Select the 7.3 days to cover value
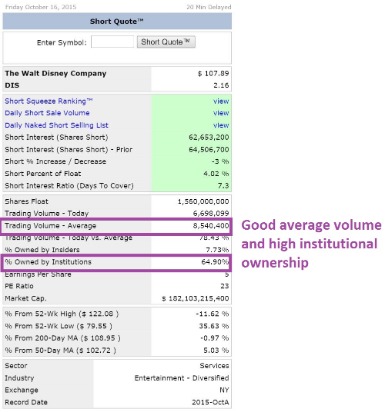The height and width of the screenshot is (412, 385). tap(223, 185)
